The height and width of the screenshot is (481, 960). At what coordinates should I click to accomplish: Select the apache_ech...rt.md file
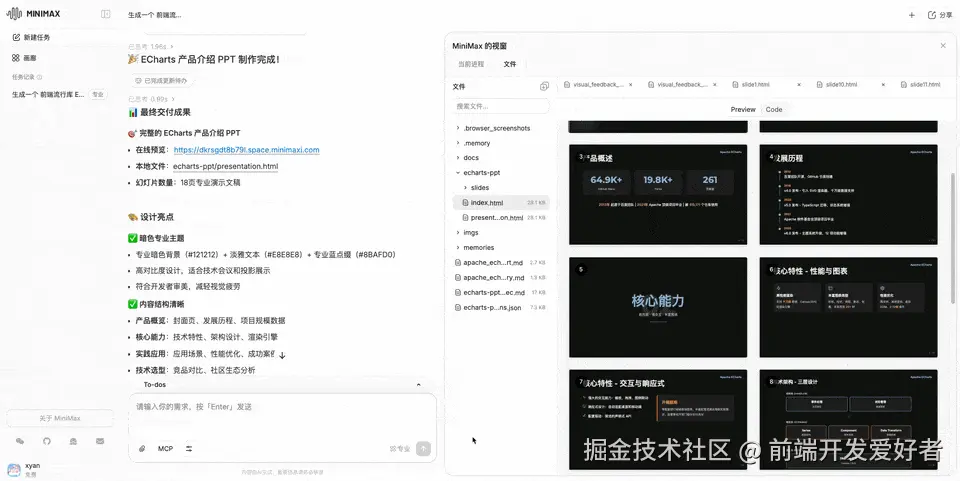501,263
